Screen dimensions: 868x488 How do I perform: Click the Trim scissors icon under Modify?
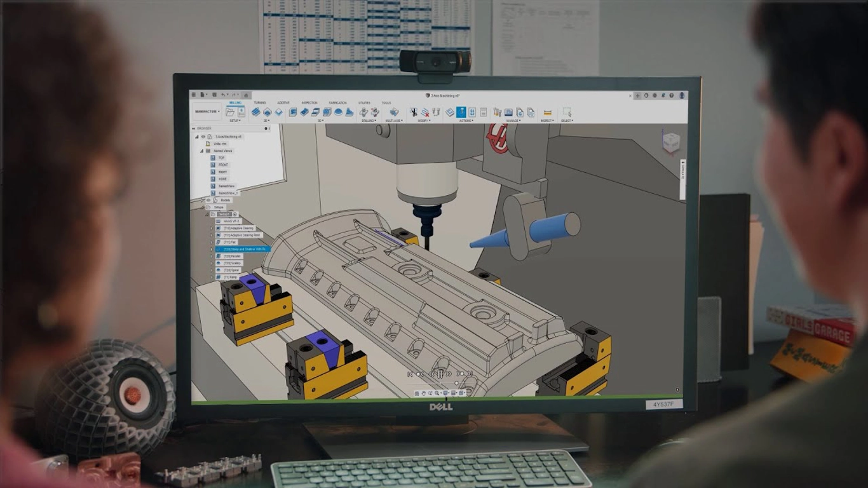point(414,112)
